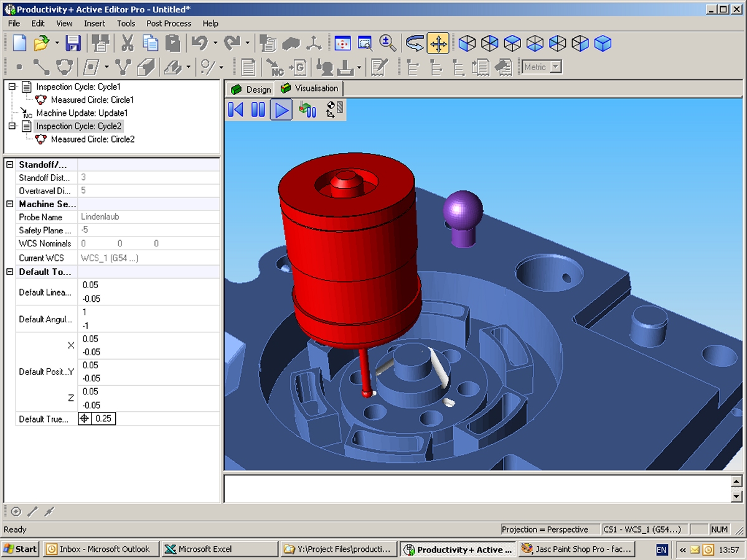Click the Save floppy disk icon

[x=73, y=43]
